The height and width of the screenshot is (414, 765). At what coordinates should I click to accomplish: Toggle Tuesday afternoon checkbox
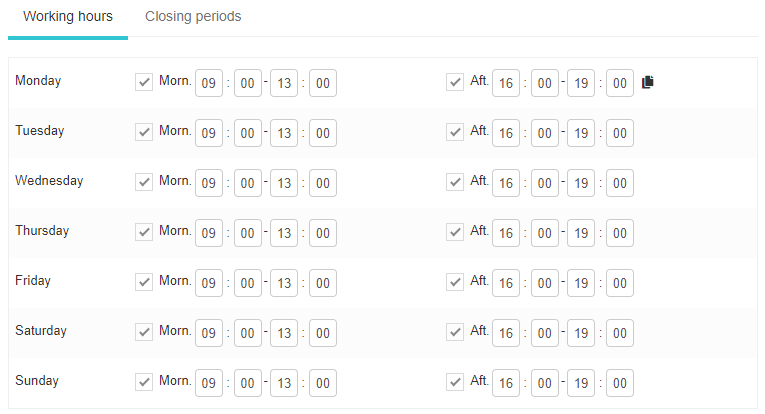coord(455,132)
